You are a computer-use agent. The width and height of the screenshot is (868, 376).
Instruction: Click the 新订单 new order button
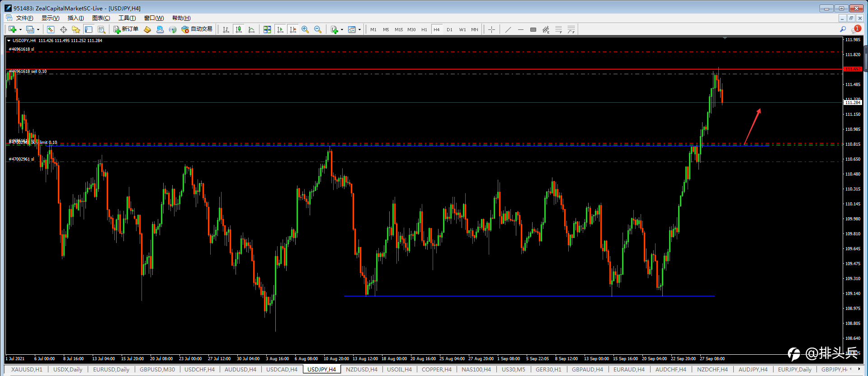pyautogui.click(x=126, y=29)
